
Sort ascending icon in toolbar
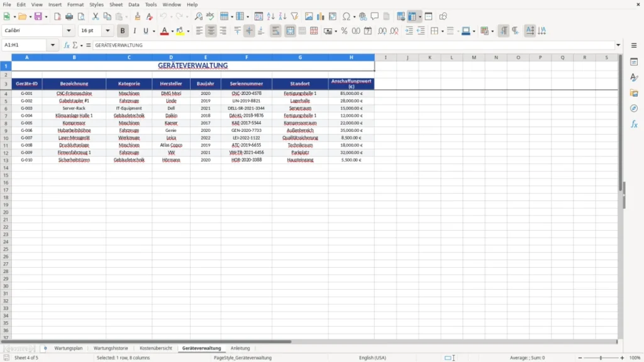coord(270,16)
